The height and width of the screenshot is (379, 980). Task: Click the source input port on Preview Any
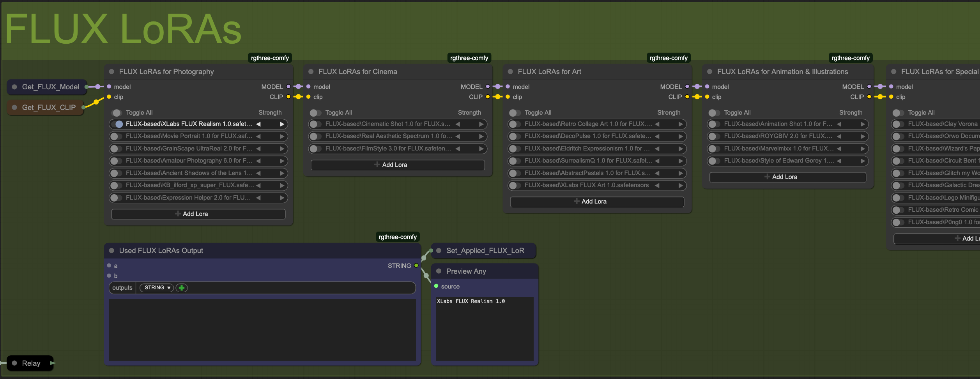click(x=436, y=286)
